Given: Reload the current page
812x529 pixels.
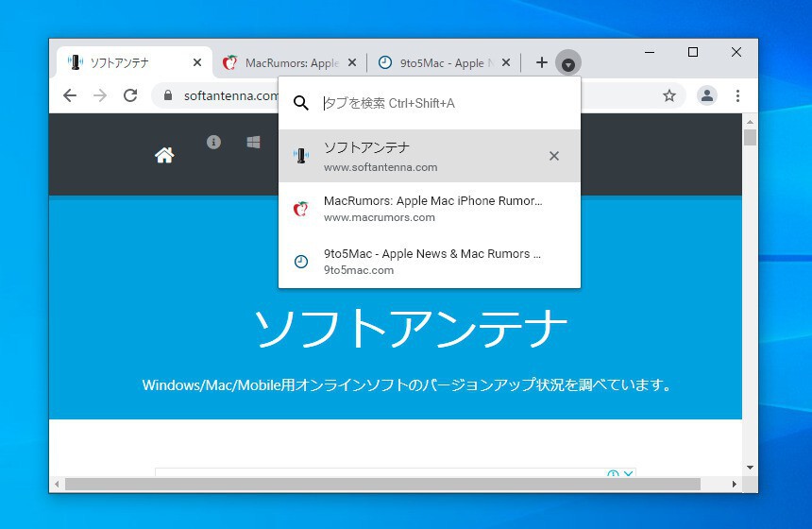Looking at the screenshot, I should click(130, 95).
